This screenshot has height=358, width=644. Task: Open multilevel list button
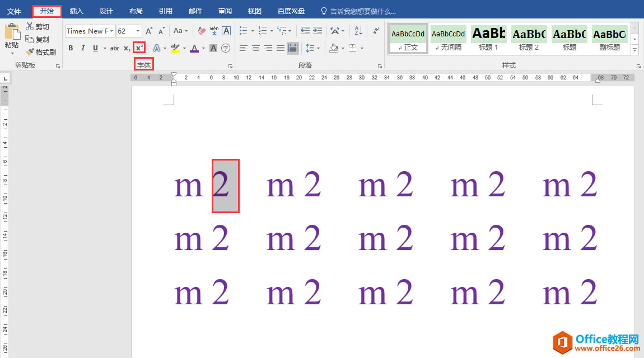coord(282,31)
